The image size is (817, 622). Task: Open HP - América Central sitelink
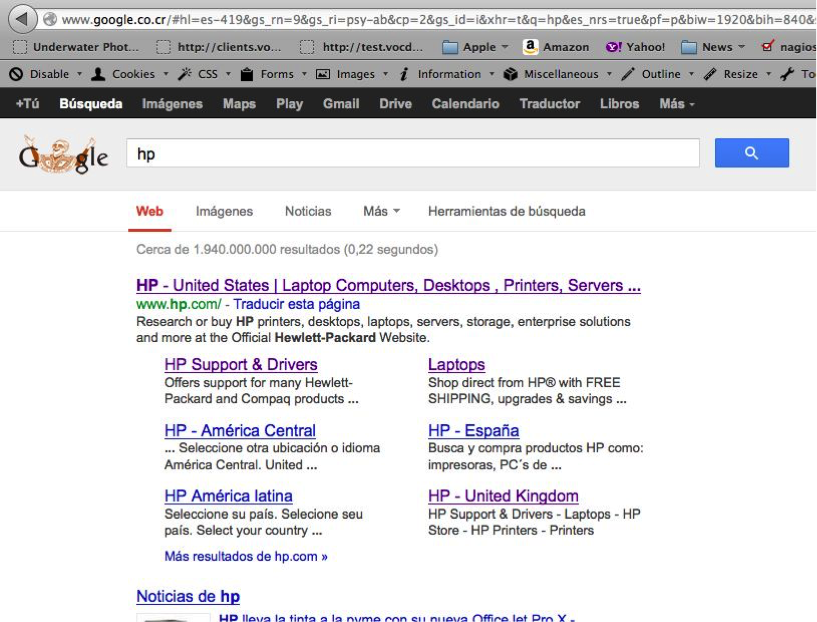(240, 430)
